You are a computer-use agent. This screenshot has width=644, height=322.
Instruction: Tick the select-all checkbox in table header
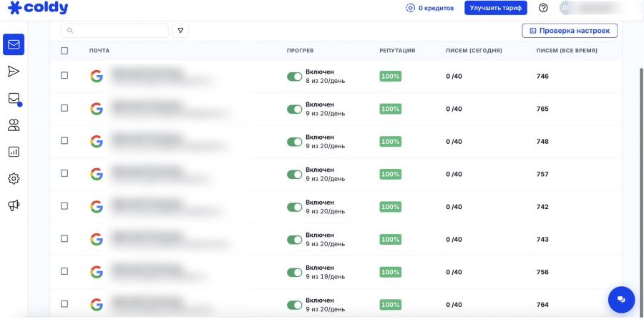pos(64,51)
